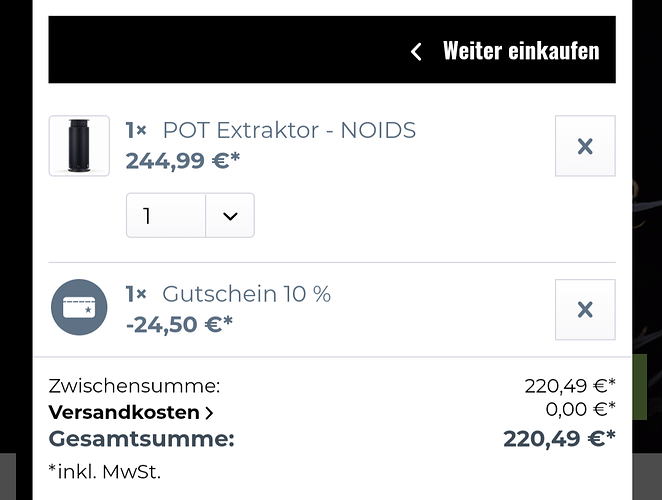662x500 pixels.
Task: Open the POT Extraktor - NOIDS product link
Action: pos(289,130)
